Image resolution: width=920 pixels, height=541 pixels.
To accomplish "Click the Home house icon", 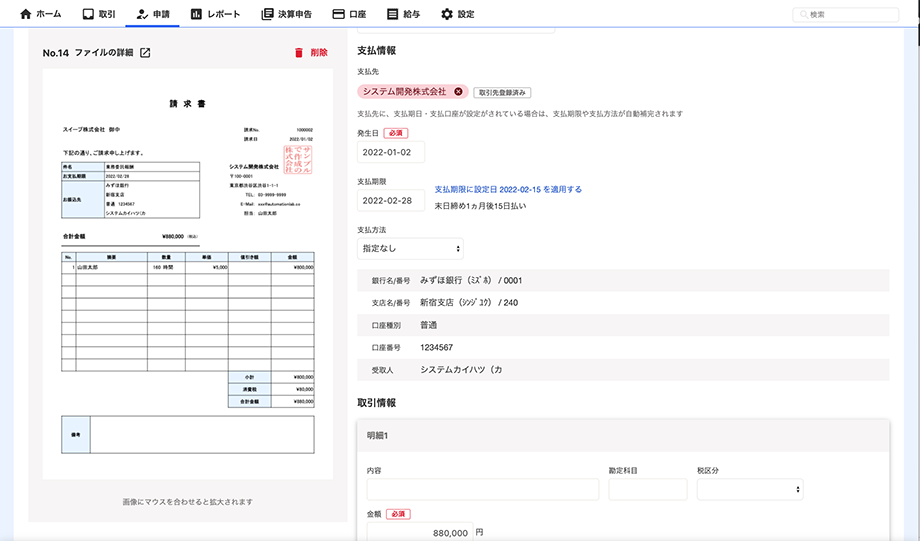I will (x=25, y=14).
